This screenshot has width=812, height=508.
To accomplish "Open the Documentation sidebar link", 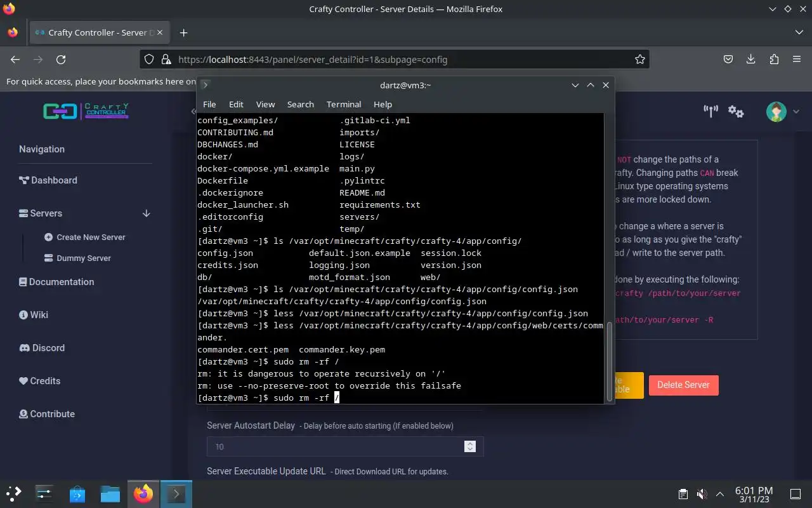I will coord(56,282).
